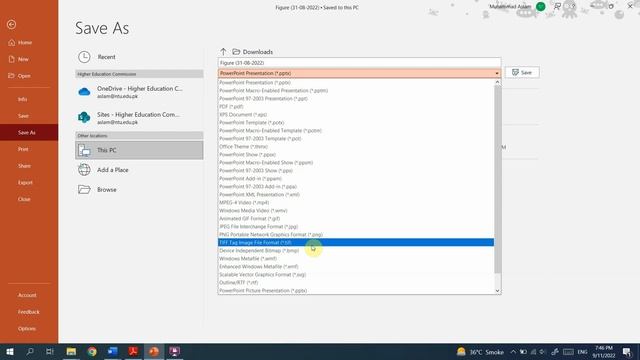Click the OneDrive cloud icon
This screenshot has height=360, width=640.
(x=84, y=92)
